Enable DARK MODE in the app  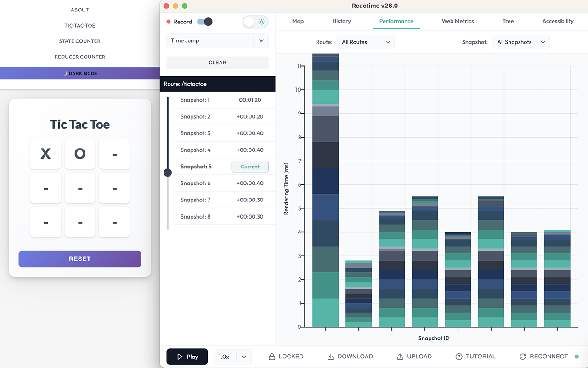pos(80,73)
